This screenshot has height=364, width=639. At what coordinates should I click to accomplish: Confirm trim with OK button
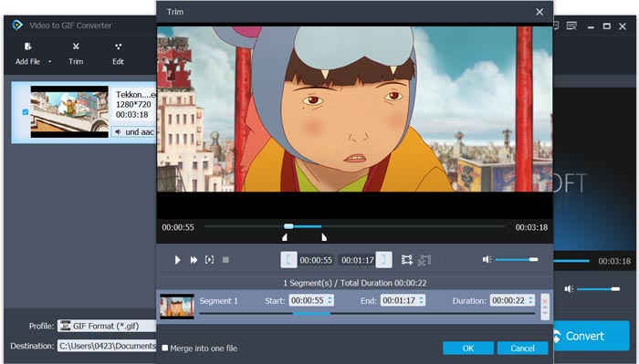[x=468, y=348]
